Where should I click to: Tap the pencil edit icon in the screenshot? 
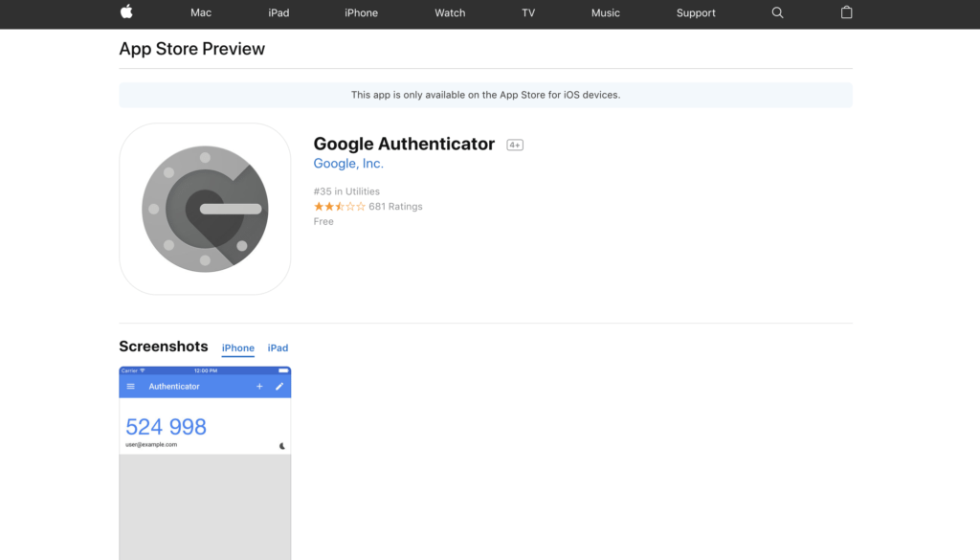tap(279, 386)
